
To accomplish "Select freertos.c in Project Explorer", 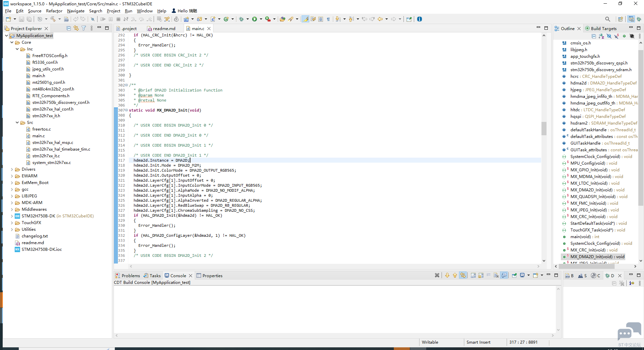I will pos(41,129).
